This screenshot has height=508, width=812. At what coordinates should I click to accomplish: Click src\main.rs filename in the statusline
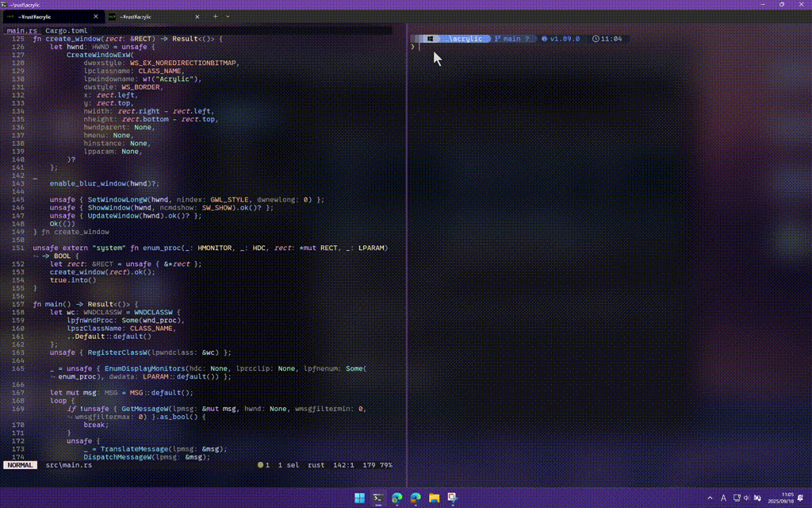coord(67,465)
